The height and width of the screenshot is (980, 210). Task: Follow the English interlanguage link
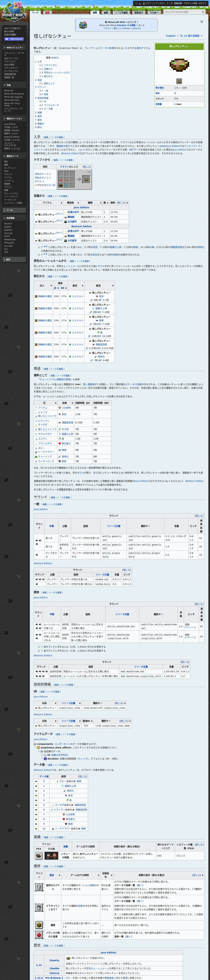point(171,36)
